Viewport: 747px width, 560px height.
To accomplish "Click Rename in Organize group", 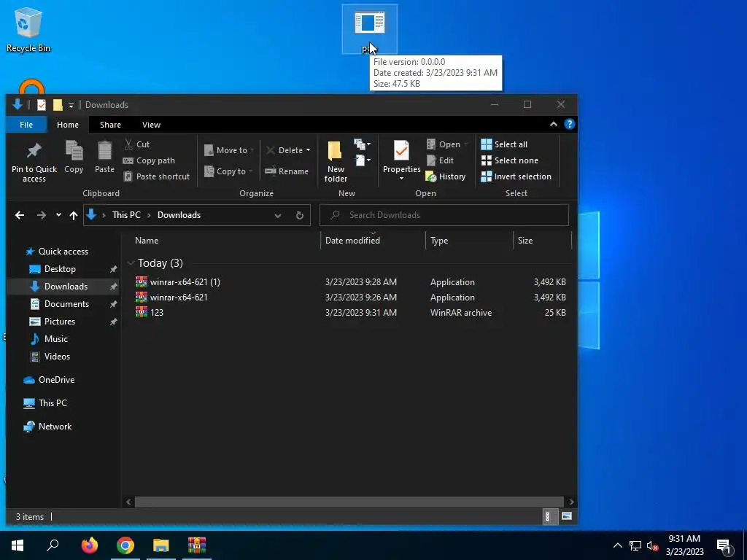I will click(x=287, y=171).
